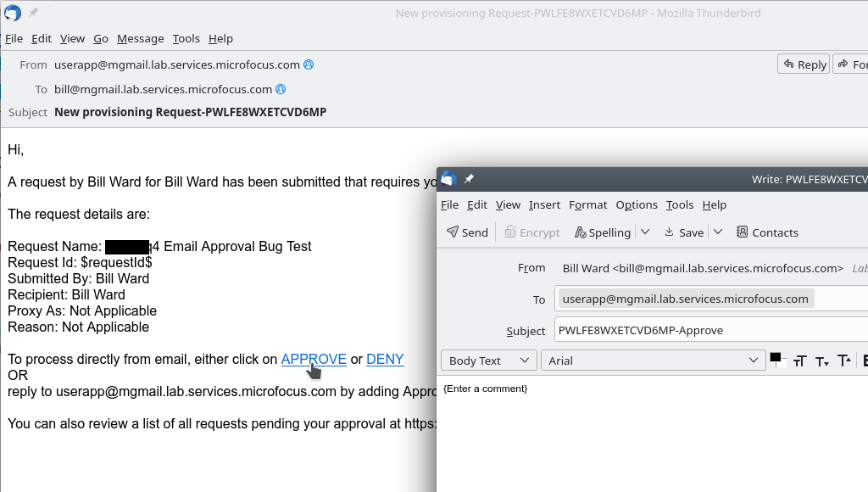The width and height of the screenshot is (868, 492).
Task: Open the text color swatch picker
Action: click(x=777, y=360)
